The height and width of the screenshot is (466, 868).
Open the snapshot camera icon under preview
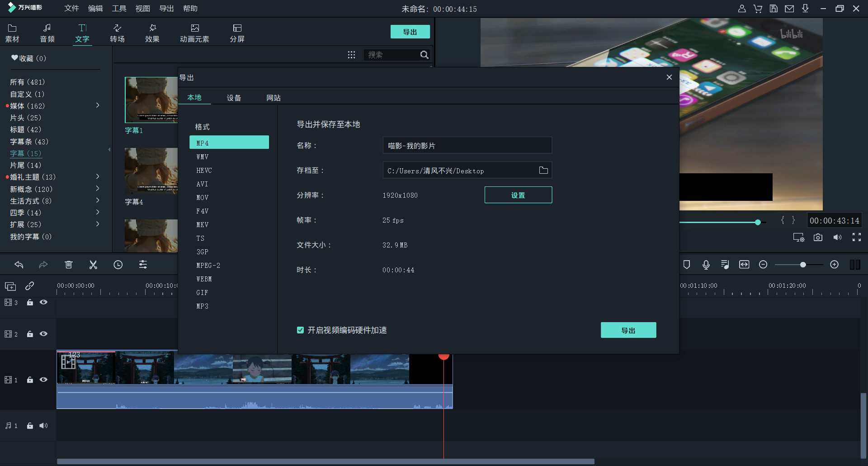[x=818, y=238]
